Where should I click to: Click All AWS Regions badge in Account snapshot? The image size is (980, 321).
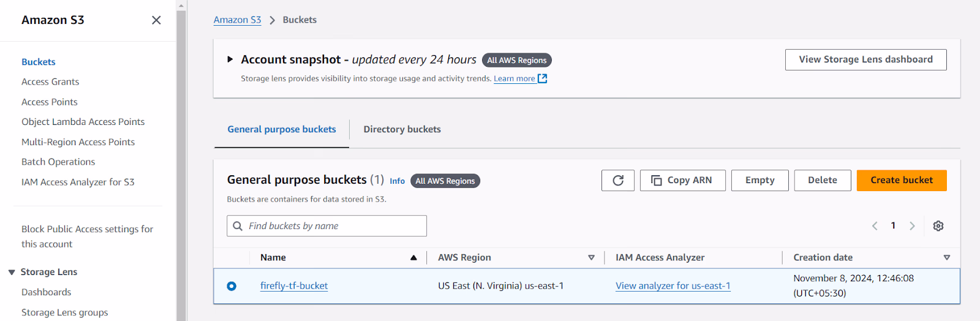pyautogui.click(x=517, y=60)
